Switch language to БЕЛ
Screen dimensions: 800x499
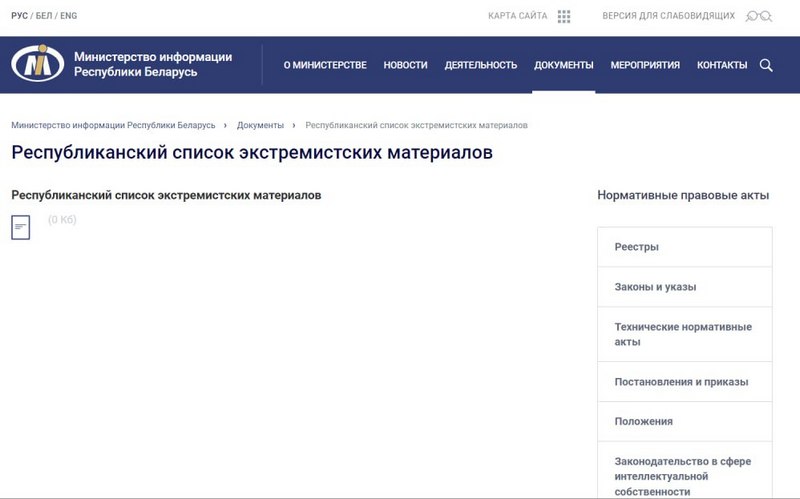click(45, 16)
